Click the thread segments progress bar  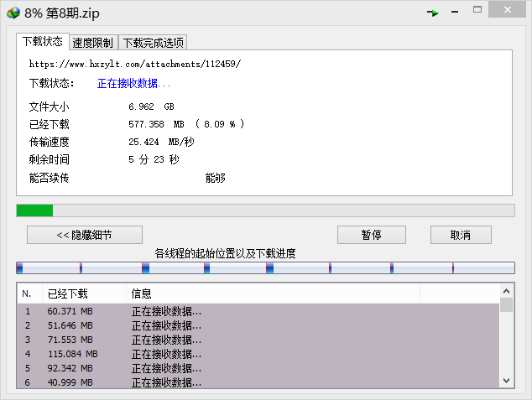(x=265, y=268)
